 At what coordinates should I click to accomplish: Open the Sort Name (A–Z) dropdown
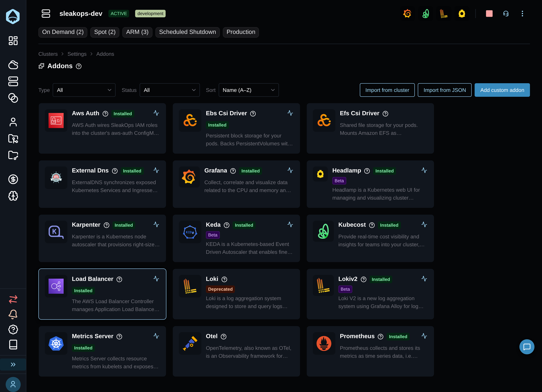coord(249,90)
